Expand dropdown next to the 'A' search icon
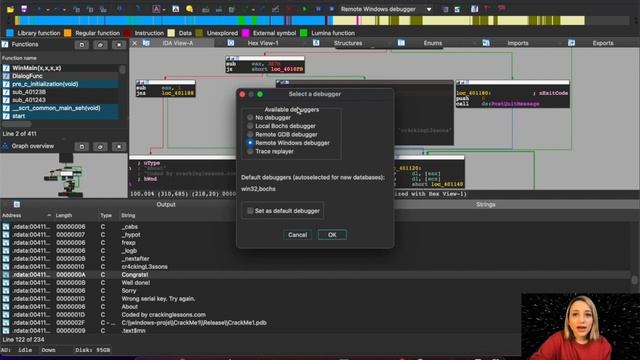The height and width of the screenshot is (360, 640). tap(164, 9)
